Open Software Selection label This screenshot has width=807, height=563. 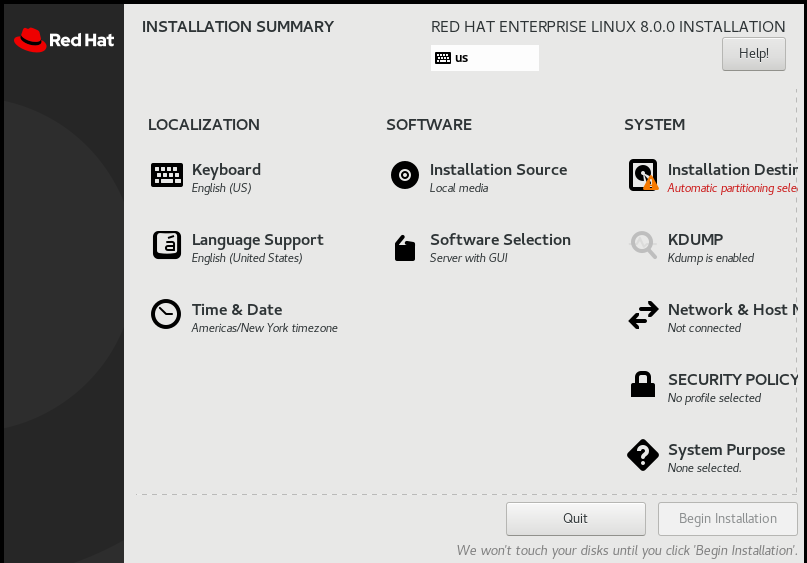pos(500,240)
